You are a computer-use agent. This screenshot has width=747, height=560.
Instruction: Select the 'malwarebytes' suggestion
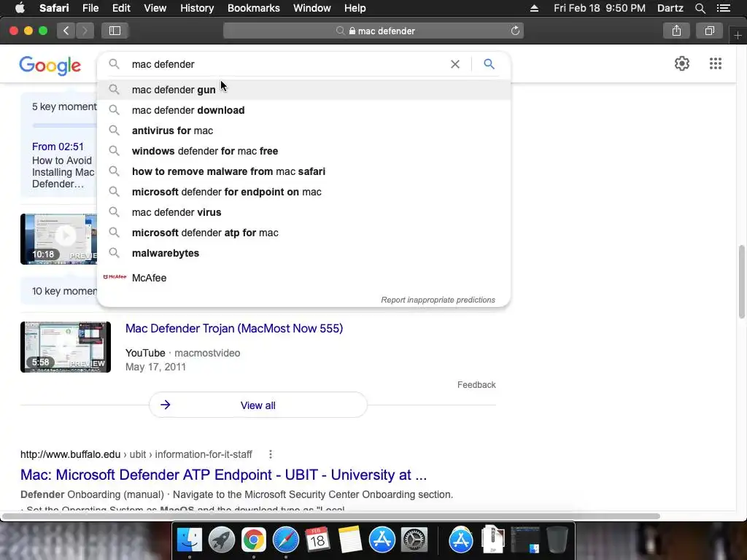tap(303, 253)
